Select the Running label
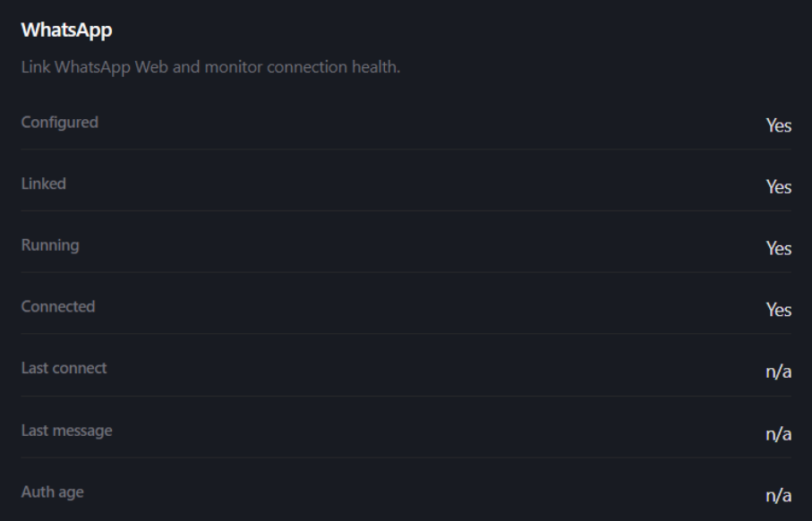Screen dimensions: 812x521 point(49,244)
